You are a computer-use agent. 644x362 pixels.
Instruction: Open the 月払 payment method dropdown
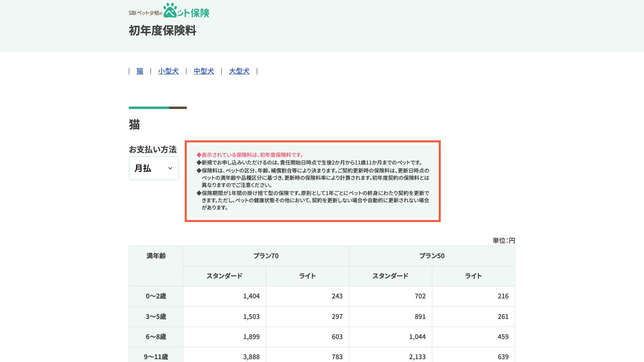click(154, 168)
